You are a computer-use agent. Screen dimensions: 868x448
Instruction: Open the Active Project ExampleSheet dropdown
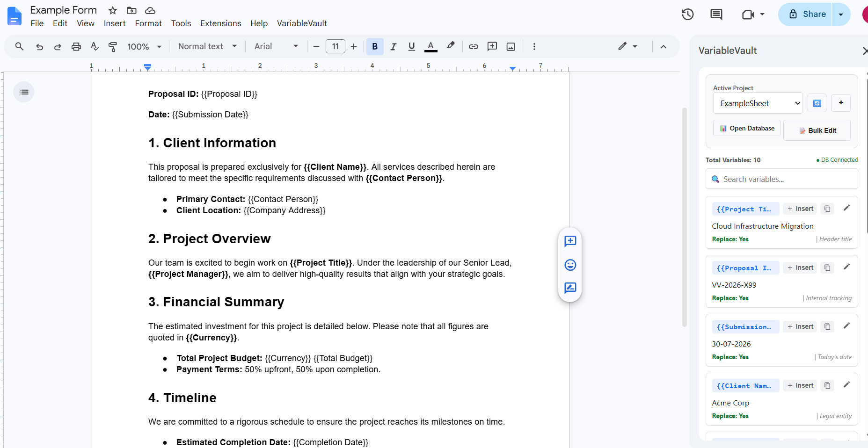coord(758,103)
